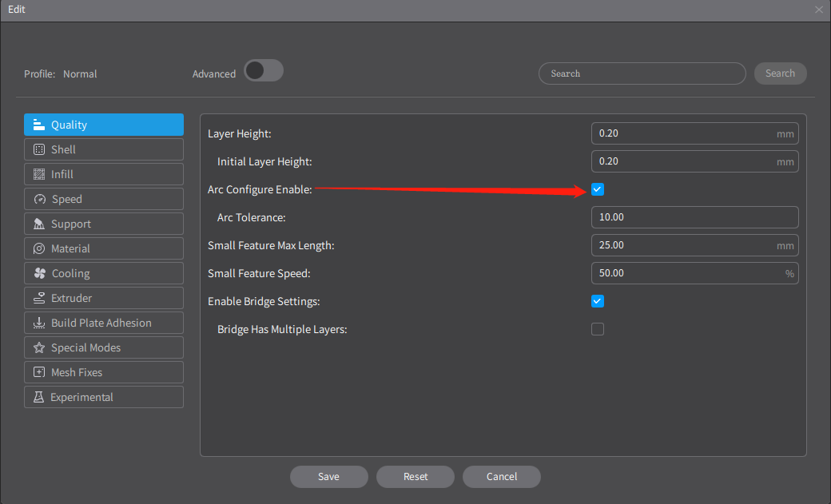Click the Speed gauge icon
The image size is (831, 504).
point(40,199)
